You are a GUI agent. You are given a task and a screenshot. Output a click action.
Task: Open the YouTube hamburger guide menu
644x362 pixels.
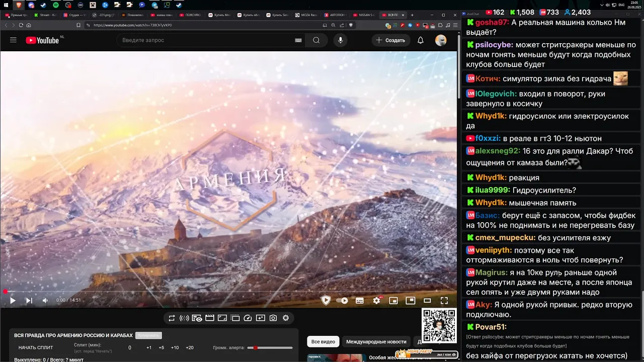(13, 40)
